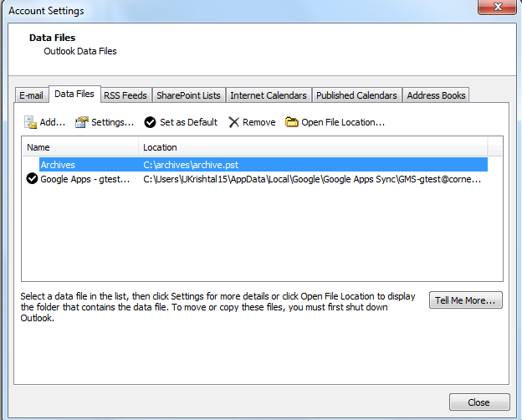The width and height of the screenshot is (522, 420).
Task: Open the RSS Feeds tab
Action: 125,95
